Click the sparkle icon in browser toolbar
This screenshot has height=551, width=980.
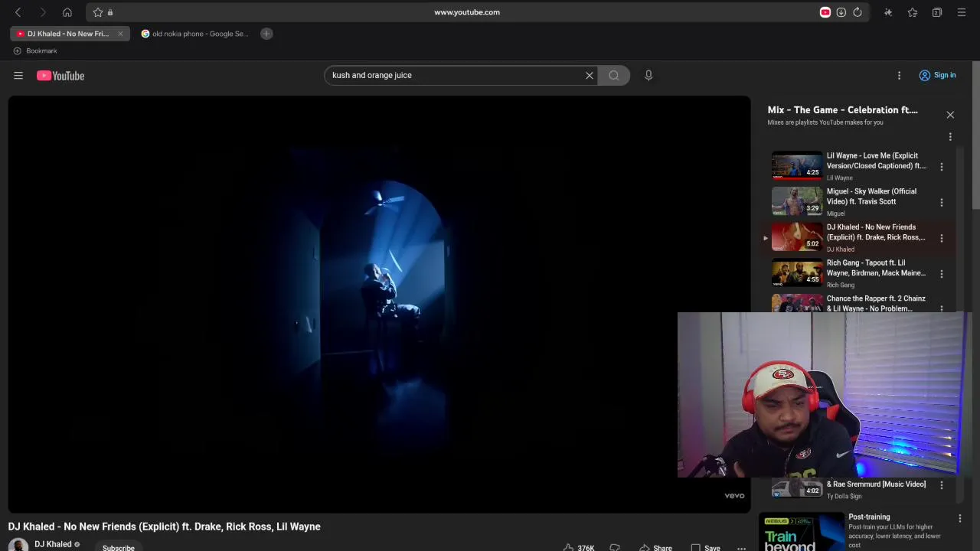coord(888,12)
